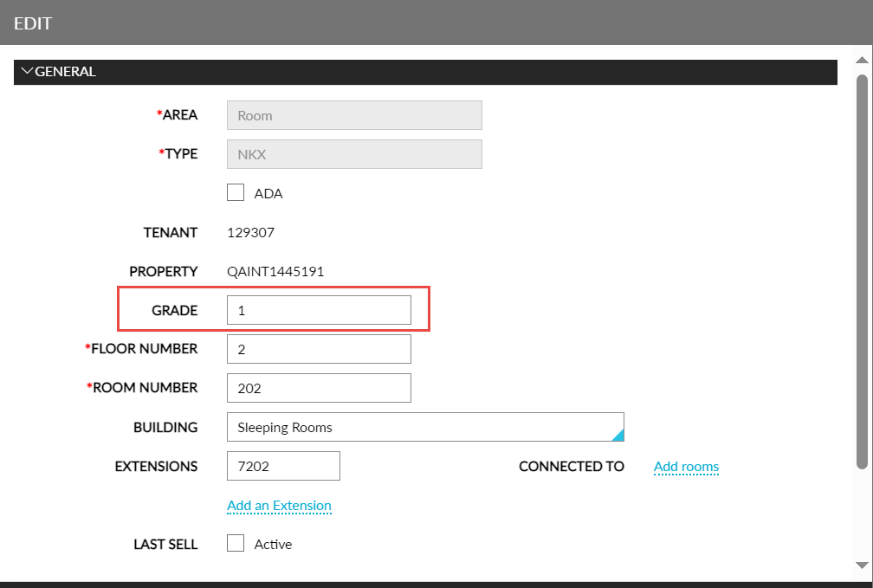873x588 pixels.
Task: Click the PROPERTY label
Action: tap(163, 271)
